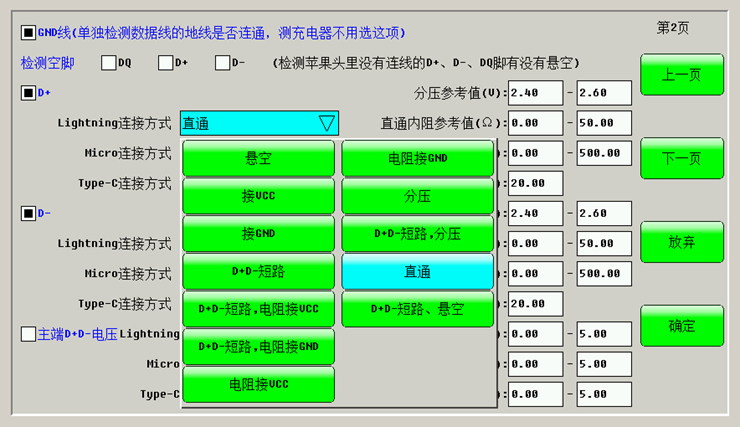Confirm settings with 确定 button
Image resolution: width=740 pixels, height=427 pixels.
(x=681, y=326)
